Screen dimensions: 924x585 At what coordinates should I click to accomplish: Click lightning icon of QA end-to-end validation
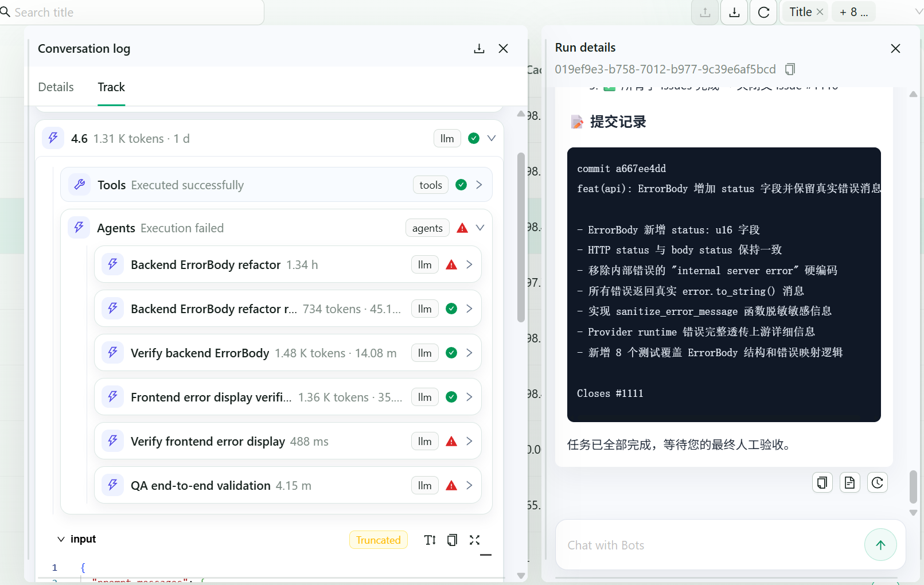(x=113, y=485)
